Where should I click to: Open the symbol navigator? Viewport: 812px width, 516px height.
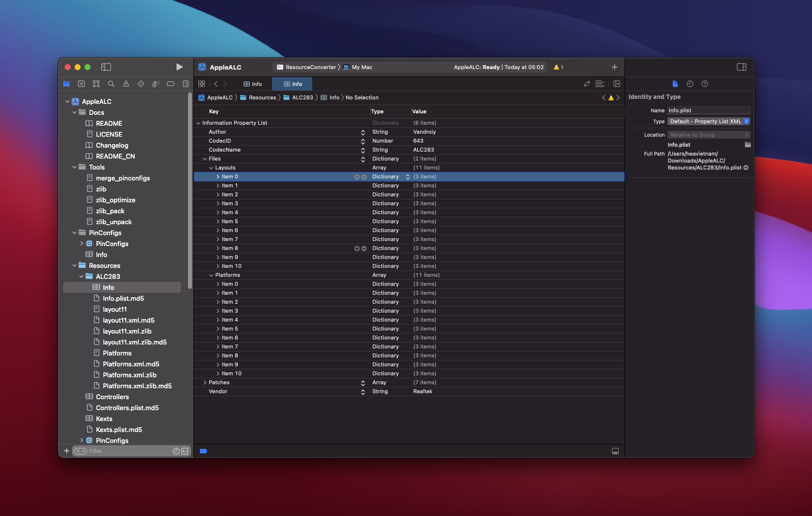click(x=96, y=84)
